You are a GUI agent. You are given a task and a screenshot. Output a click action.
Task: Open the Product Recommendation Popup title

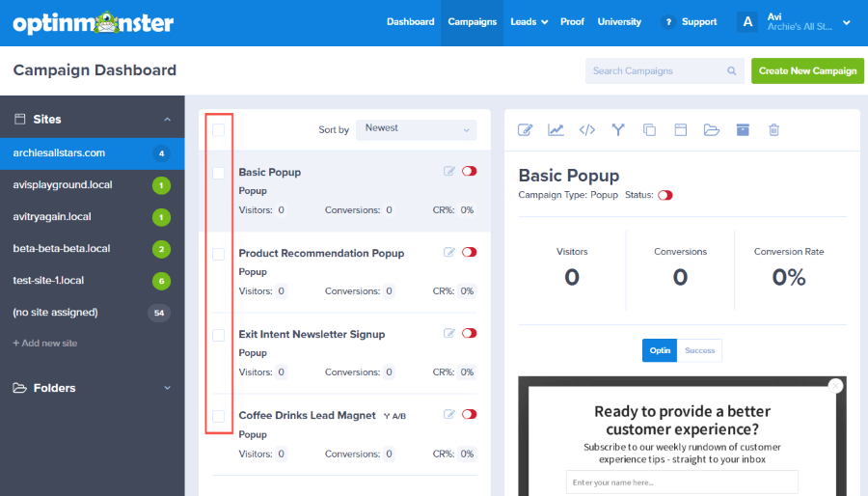point(321,253)
